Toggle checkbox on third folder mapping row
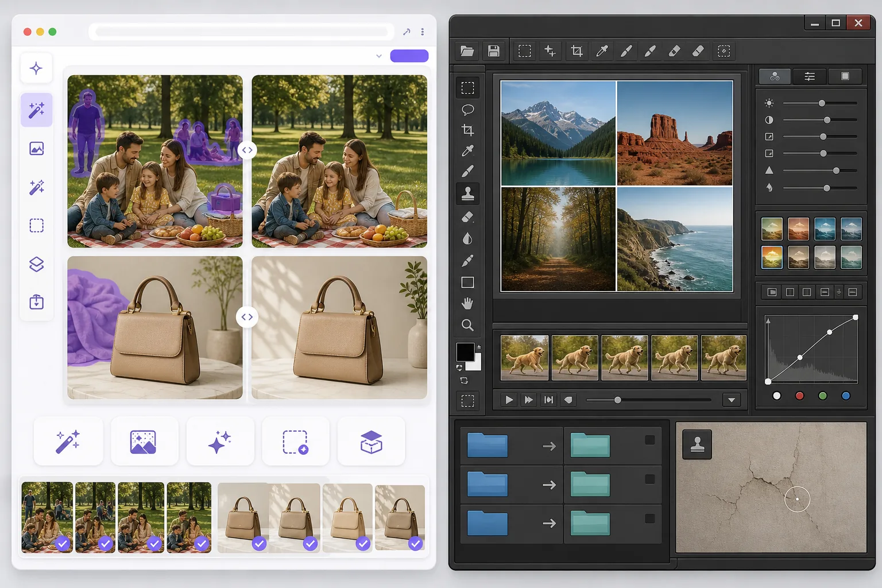Image resolution: width=882 pixels, height=588 pixels. (x=649, y=519)
